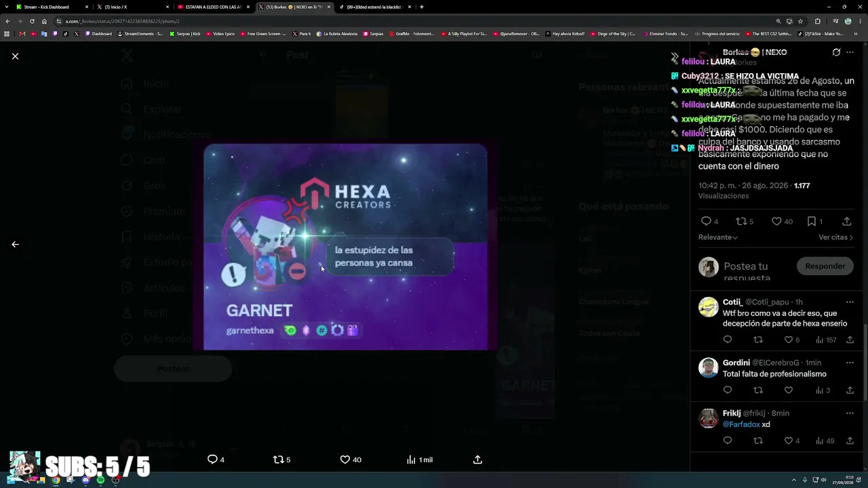Open the more options menu of Borkes' post
Viewport: 868px width, 488px height.
[x=850, y=52]
